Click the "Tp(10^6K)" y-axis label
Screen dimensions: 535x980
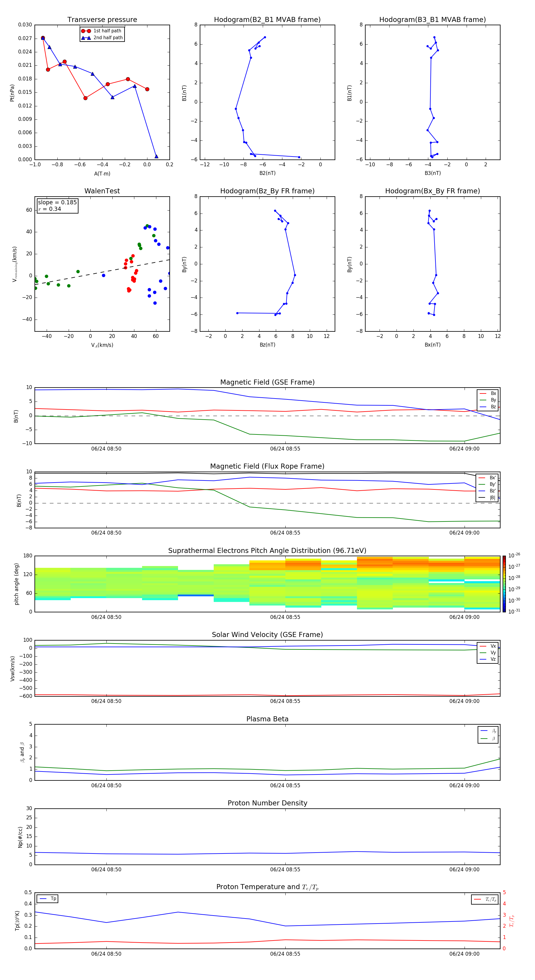click(17, 921)
